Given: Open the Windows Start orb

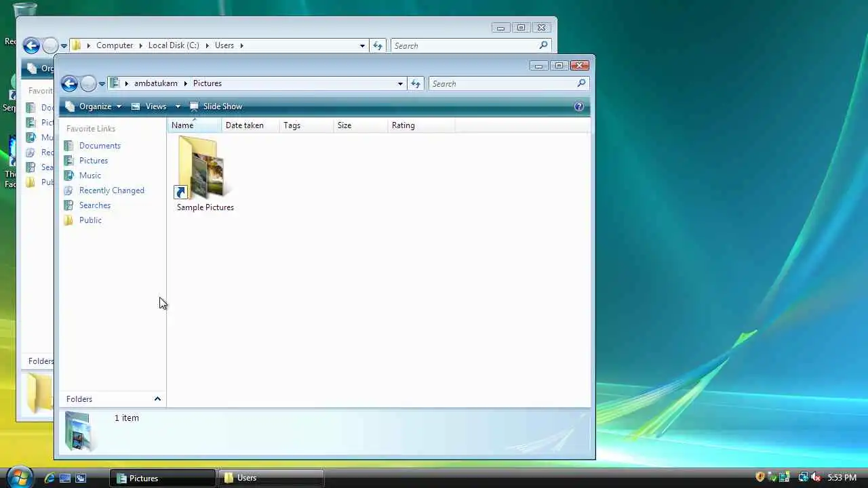Looking at the screenshot, I should 19,476.
